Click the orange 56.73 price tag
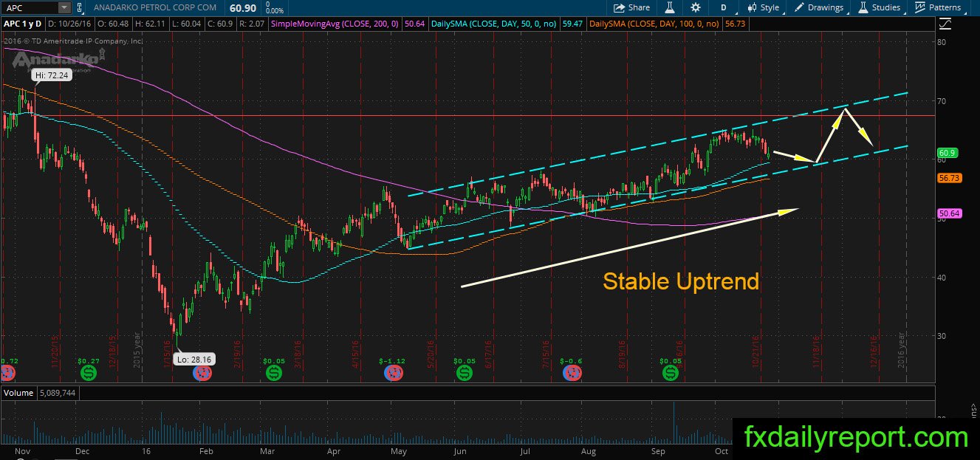Viewport: 980px width, 460px height. tap(948, 178)
